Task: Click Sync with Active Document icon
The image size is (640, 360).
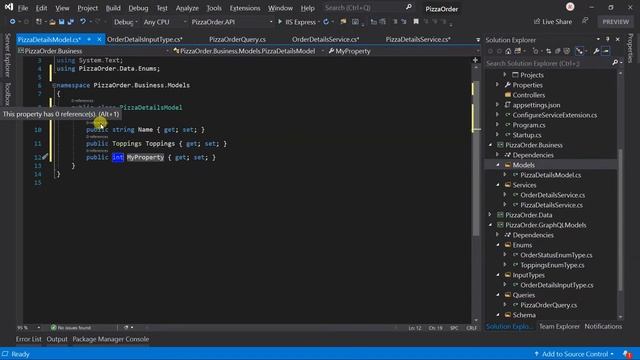Action: (x=549, y=51)
